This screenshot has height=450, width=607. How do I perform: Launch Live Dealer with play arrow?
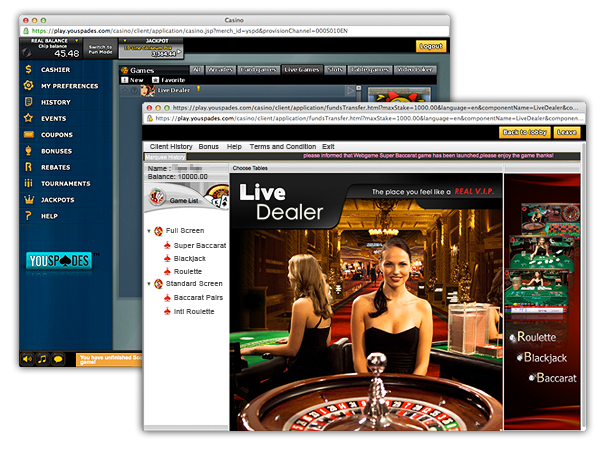[351, 91]
